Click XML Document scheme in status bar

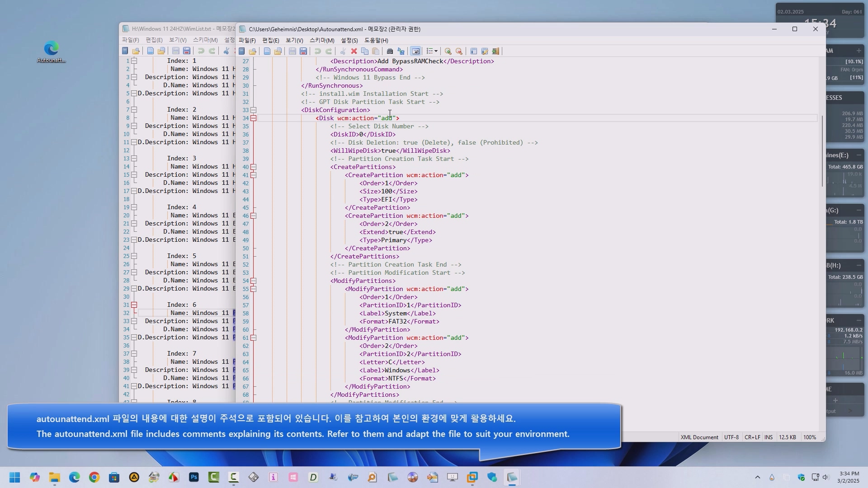click(699, 437)
